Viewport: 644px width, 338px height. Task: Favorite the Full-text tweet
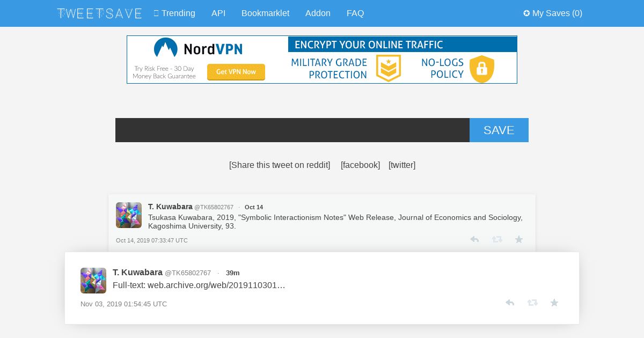pos(554,303)
